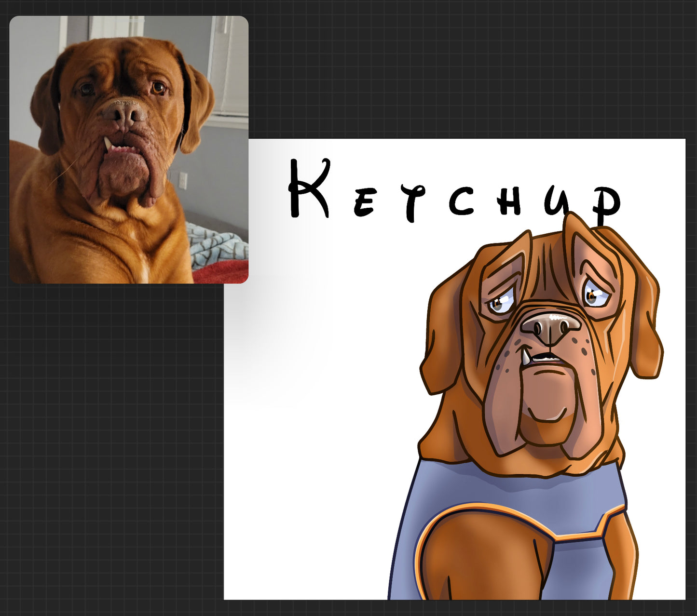
Task: Click the cartoon dog's floppy ear on the left side
Action: click(441, 337)
